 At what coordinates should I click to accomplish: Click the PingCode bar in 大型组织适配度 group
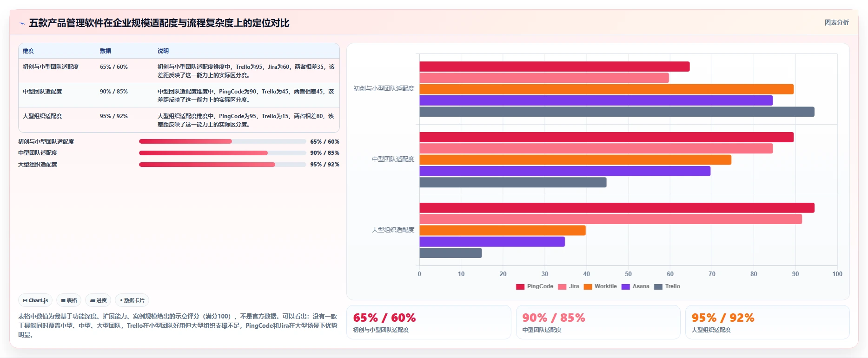pyautogui.click(x=617, y=208)
